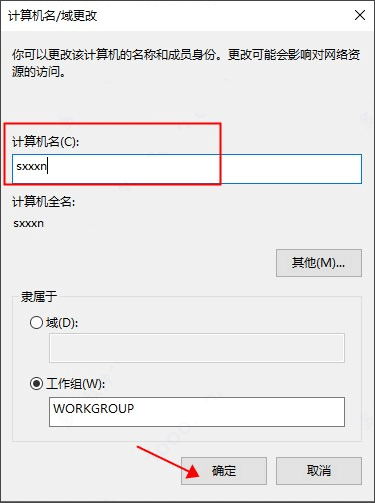Viewport: 375px width, 503px height.
Task: Click the WORKGROUP text field
Action: pos(197,412)
